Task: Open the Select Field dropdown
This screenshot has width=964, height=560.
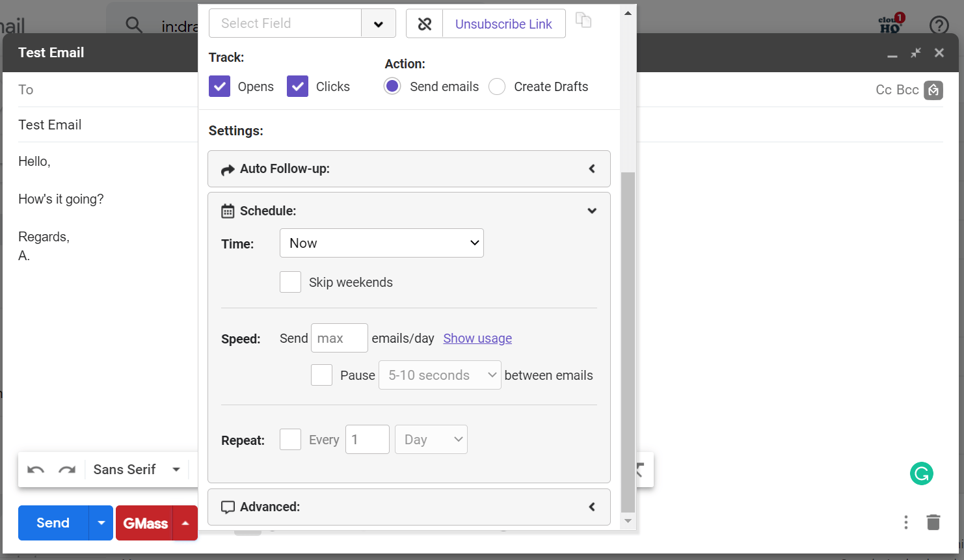Action: (379, 23)
